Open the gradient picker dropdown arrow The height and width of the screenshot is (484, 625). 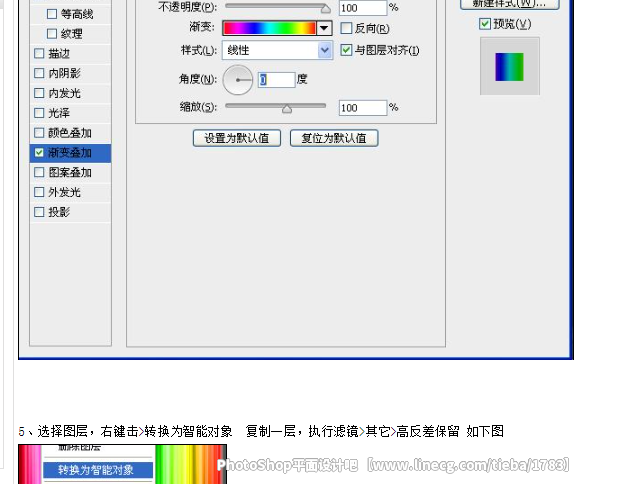click(324, 28)
